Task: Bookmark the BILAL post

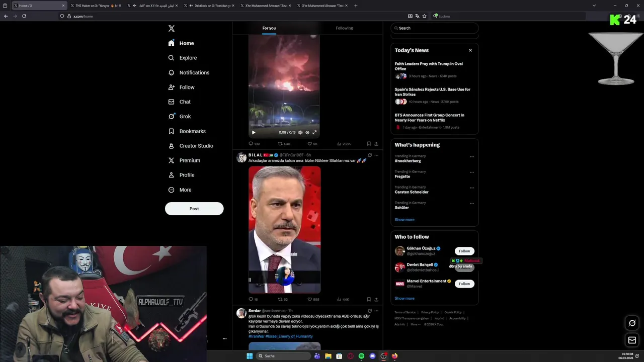Action: 369,299
